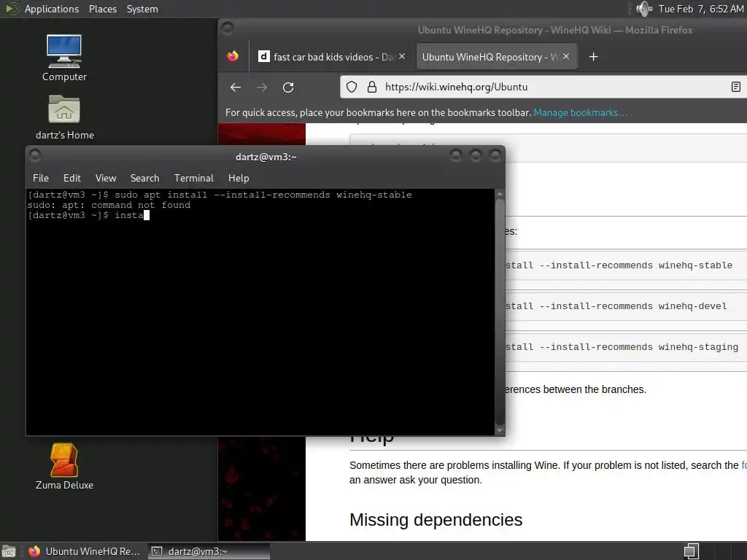Switch to fast car bad kids videos tab

tap(333, 57)
